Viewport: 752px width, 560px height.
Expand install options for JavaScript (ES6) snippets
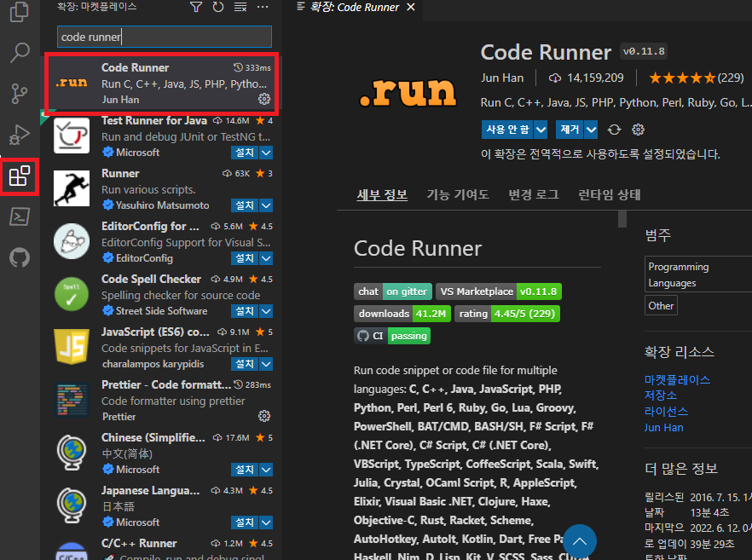pos(266,363)
